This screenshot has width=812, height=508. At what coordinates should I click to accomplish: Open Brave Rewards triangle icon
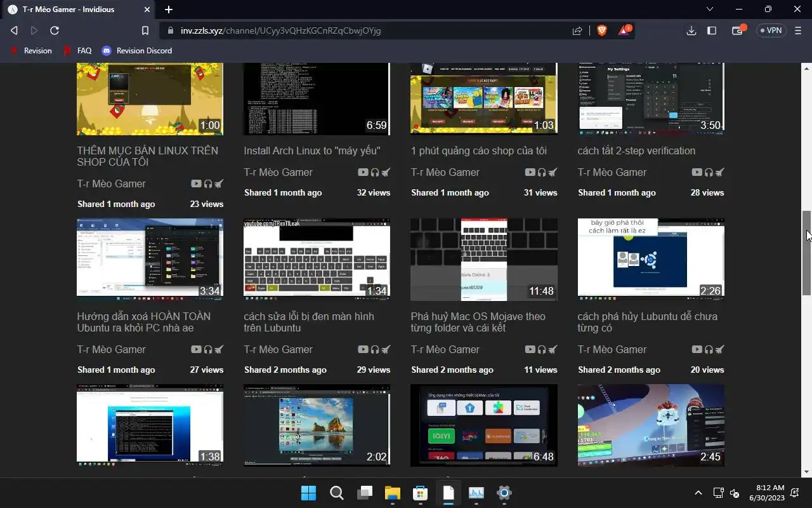[624, 30]
